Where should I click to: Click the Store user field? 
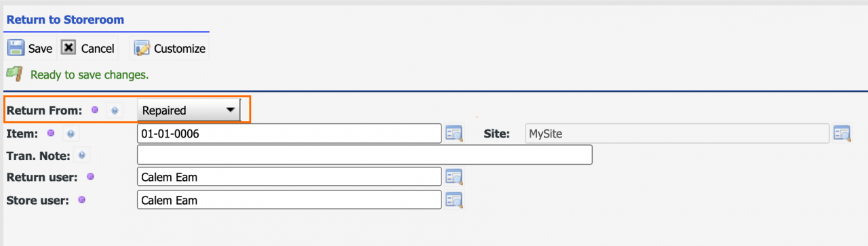click(x=290, y=200)
